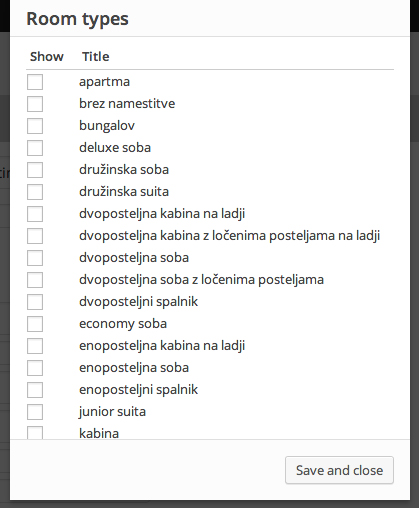The width and height of the screenshot is (419, 508).
Task: Check the economy soba checkbox
Action: [x=35, y=324]
